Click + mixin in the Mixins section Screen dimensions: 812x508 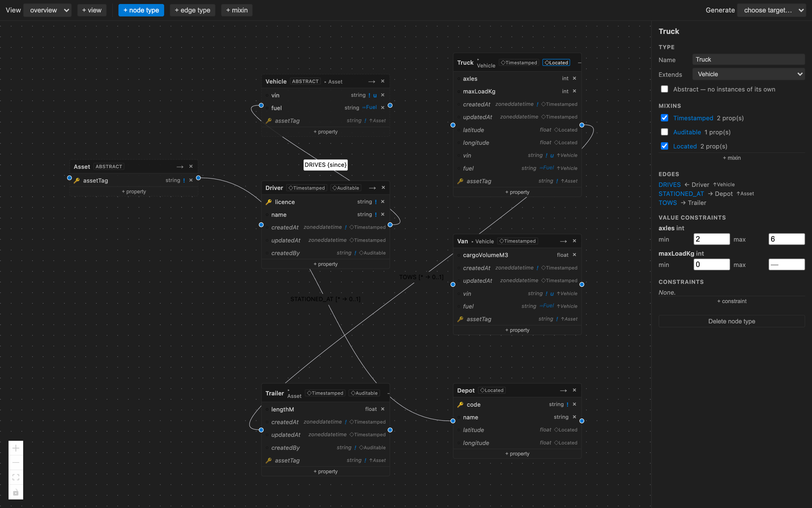click(732, 158)
